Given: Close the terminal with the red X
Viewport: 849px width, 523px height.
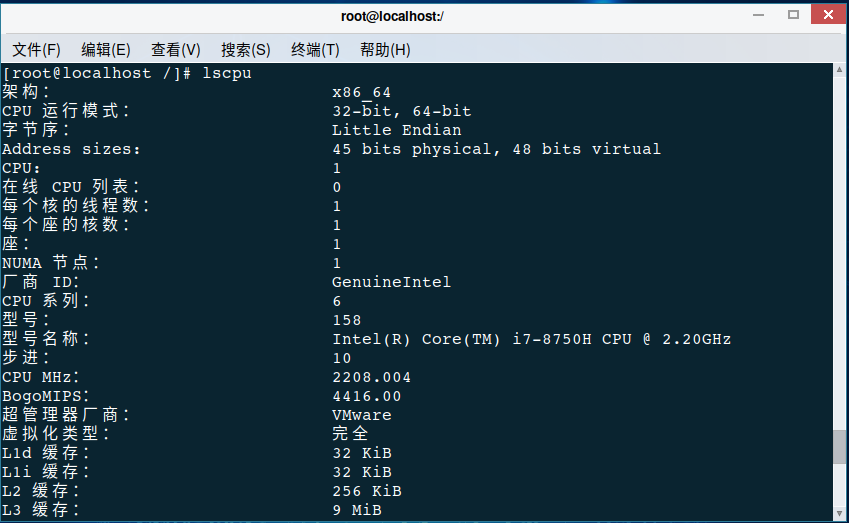Looking at the screenshot, I should click(828, 15).
